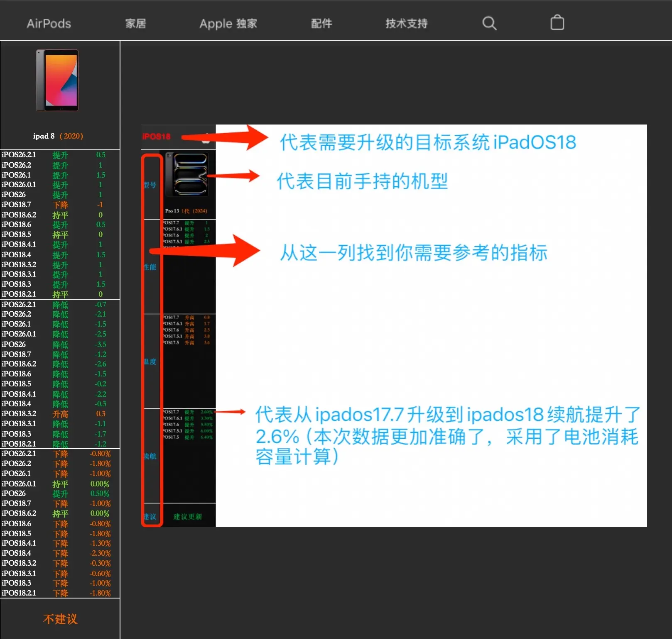Click the -1.1 value for iPOS18.3.1

(x=100, y=424)
